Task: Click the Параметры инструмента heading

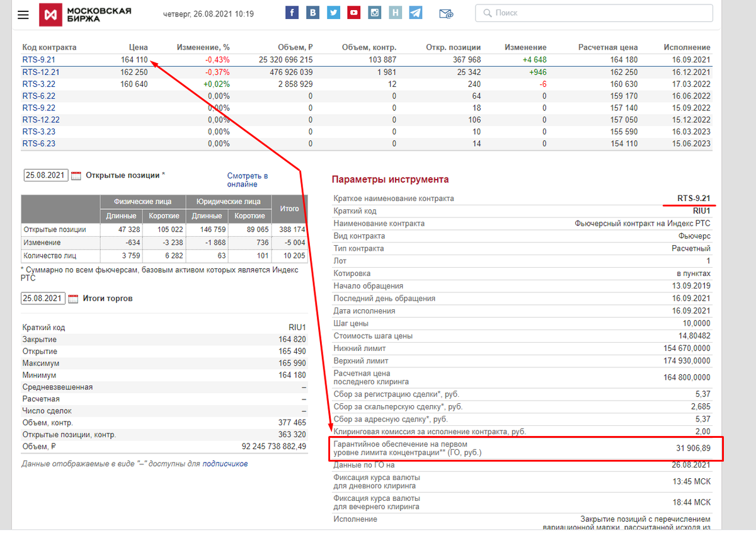Action: (391, 180)
